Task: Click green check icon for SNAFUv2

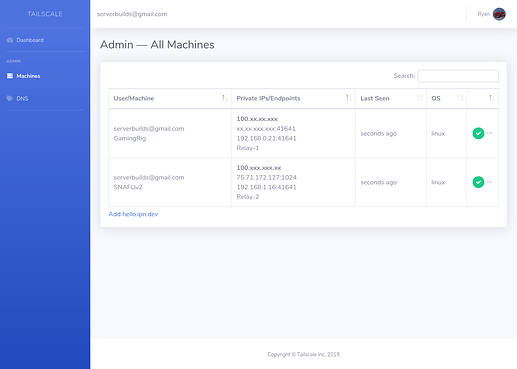Action: (x=478, y=182)
